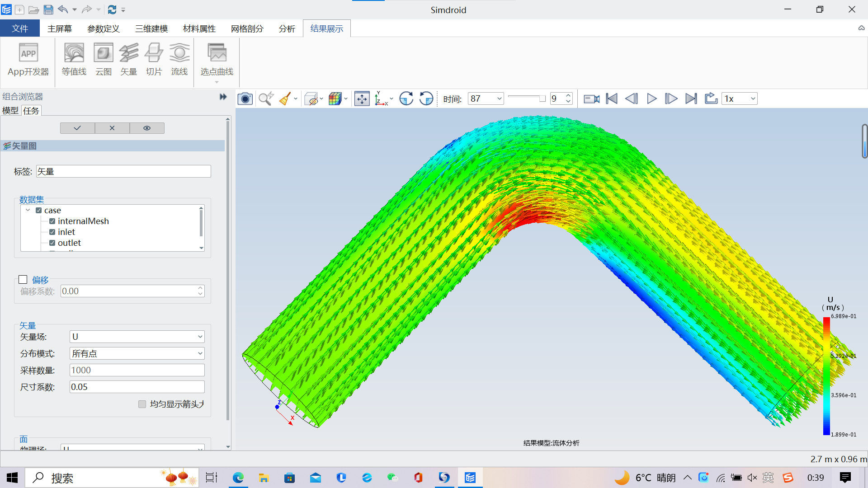Play the animation
Screen dimensions: 868x488
coord(651,99)
